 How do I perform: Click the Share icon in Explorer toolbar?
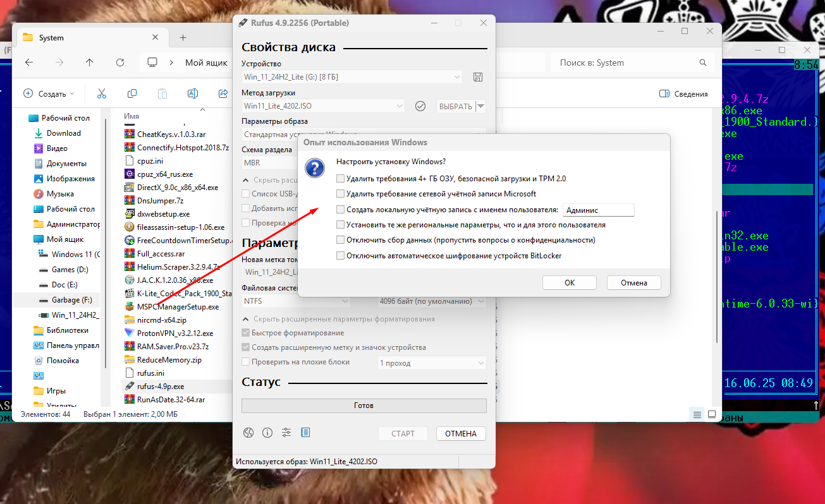pos(223,93)
